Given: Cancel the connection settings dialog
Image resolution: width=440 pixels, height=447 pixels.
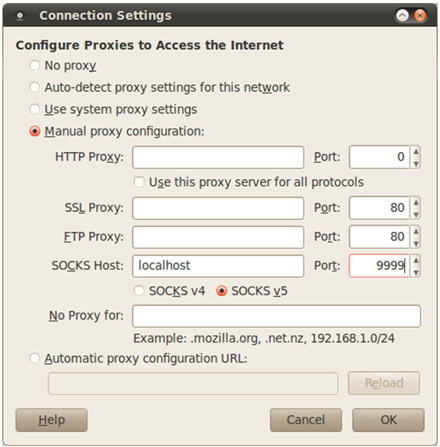Looking at the screenshot, I should 306,420.
